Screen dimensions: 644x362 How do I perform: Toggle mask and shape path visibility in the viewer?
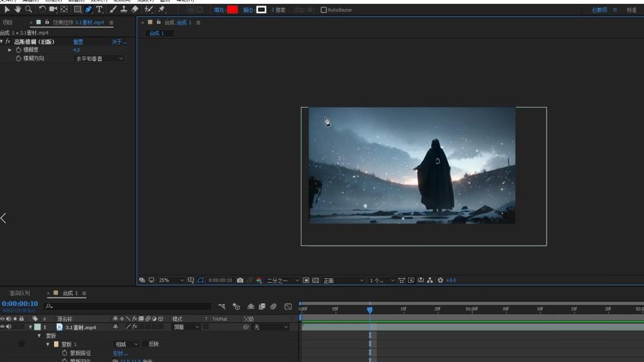point(200,280)
